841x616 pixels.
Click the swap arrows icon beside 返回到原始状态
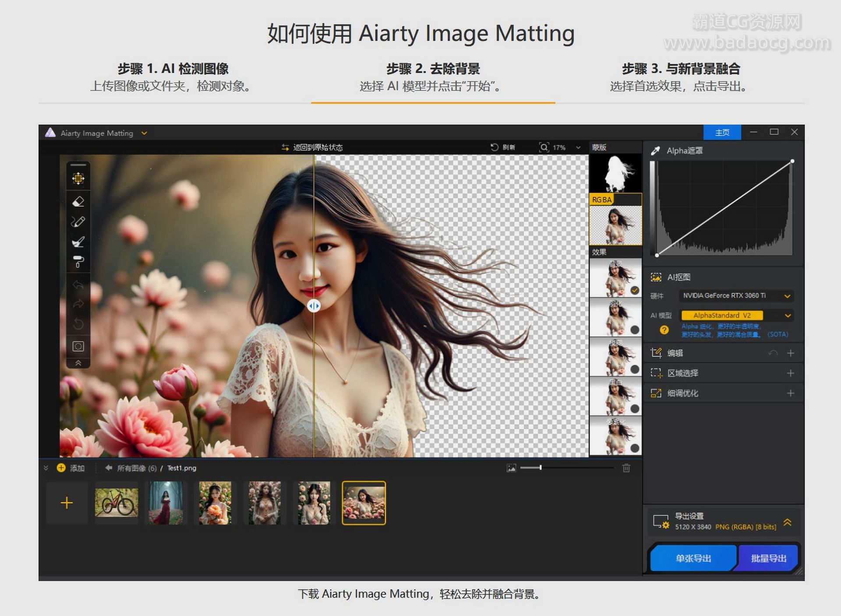[285, 148]
